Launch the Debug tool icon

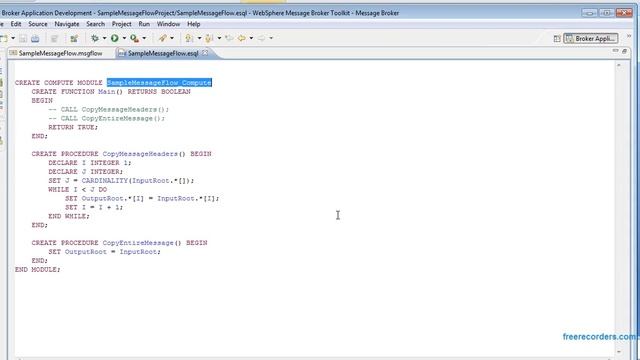tap(95, 38)
